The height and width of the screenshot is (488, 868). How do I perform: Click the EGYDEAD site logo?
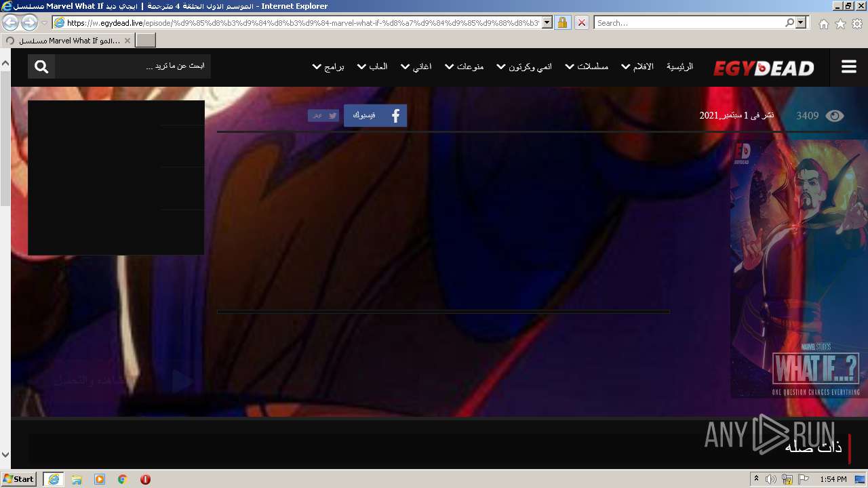[764, 68]
